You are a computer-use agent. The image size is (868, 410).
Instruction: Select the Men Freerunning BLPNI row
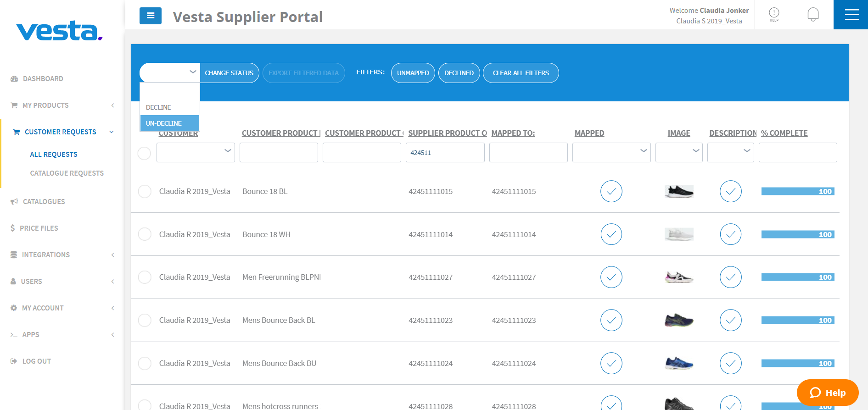[145, 277]
